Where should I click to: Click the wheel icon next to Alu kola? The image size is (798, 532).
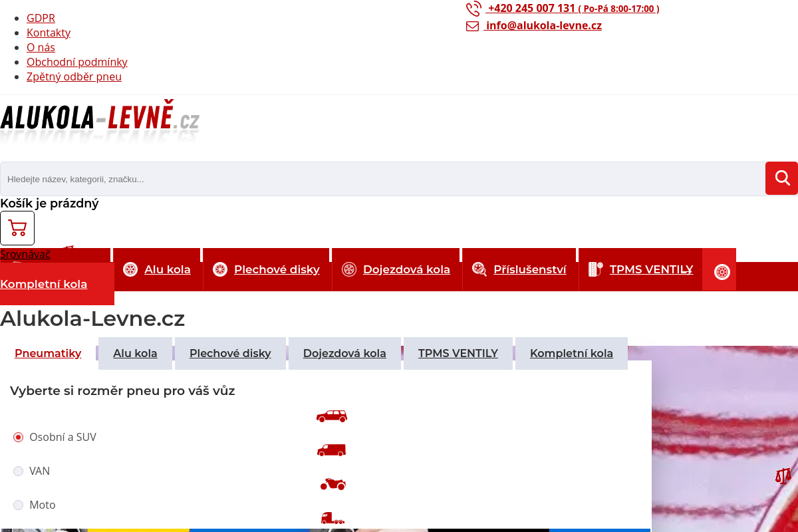[x=129, y=269]
